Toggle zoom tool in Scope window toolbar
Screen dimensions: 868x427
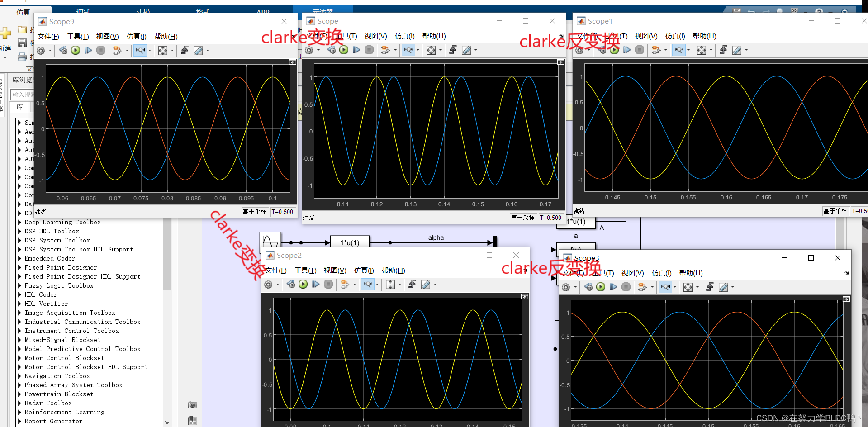(x=408, y=50)
